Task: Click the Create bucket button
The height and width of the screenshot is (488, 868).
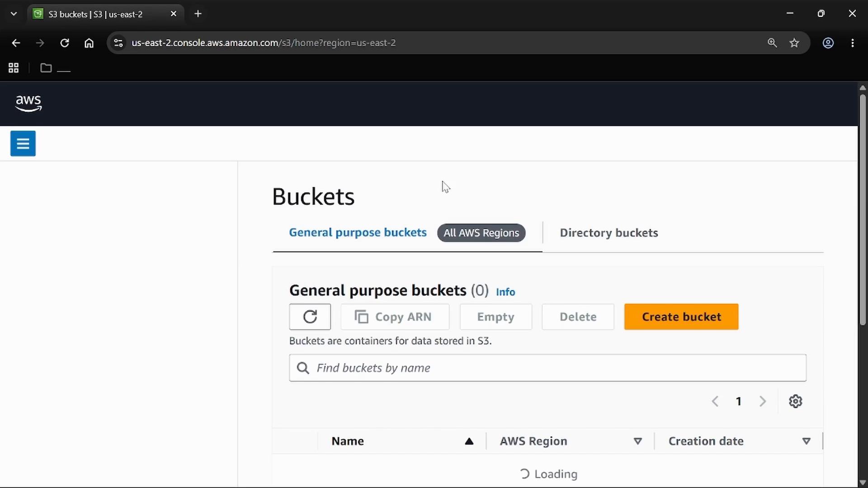Action: [x=681, y=317]
